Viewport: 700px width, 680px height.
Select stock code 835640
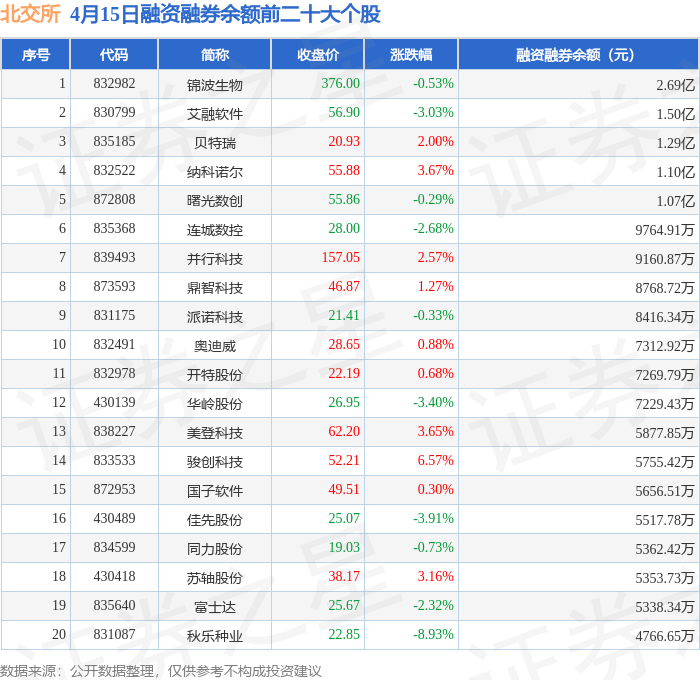coord(114,606)
